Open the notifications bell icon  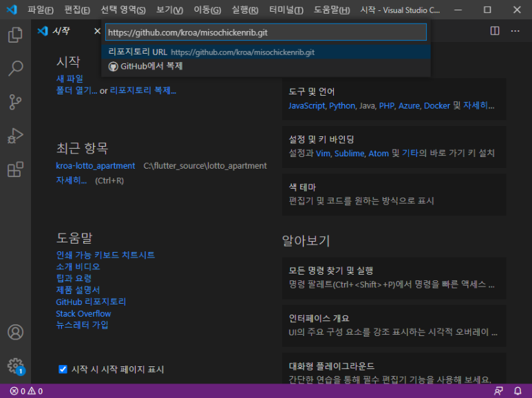coord(518,391)
